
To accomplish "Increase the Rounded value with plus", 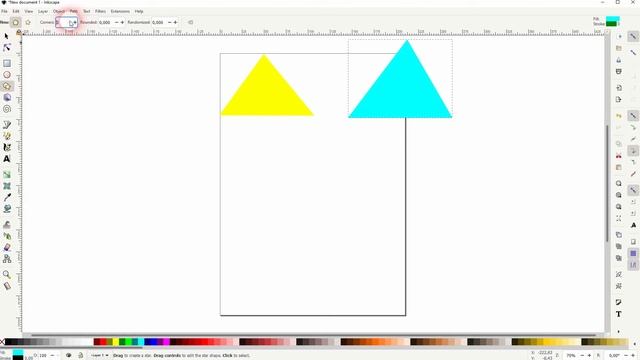I will tap(122, 22).
